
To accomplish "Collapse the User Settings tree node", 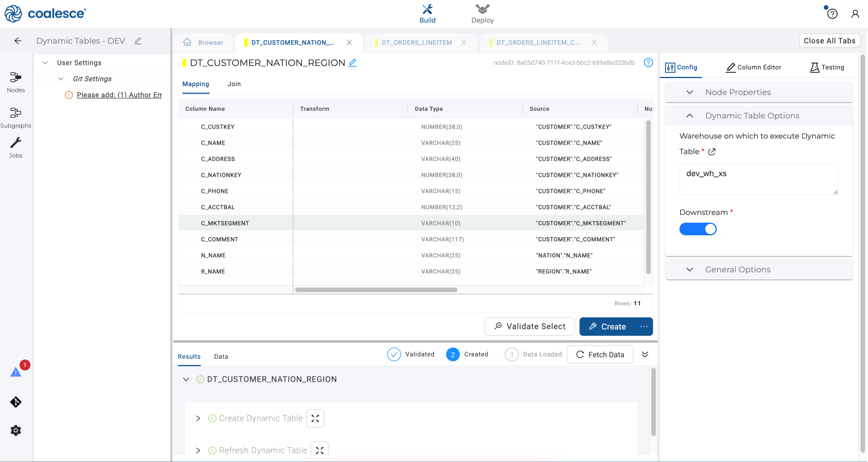I will [x=46, y=63].
